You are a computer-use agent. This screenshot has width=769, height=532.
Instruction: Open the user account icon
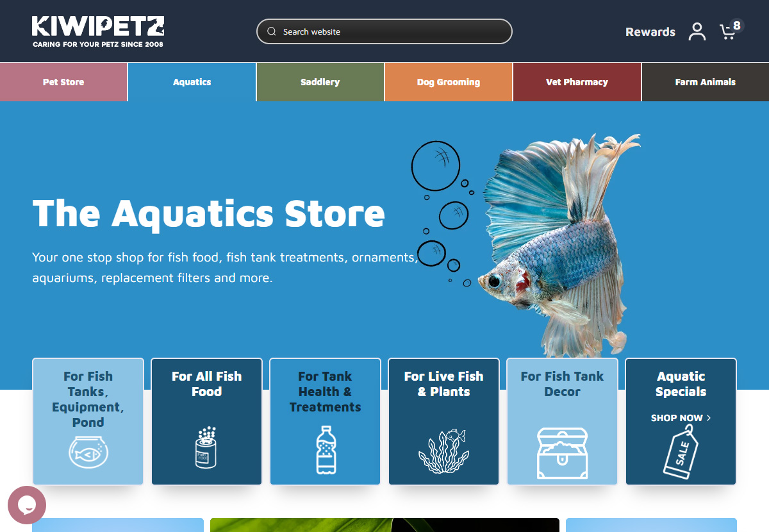point(697,31)
